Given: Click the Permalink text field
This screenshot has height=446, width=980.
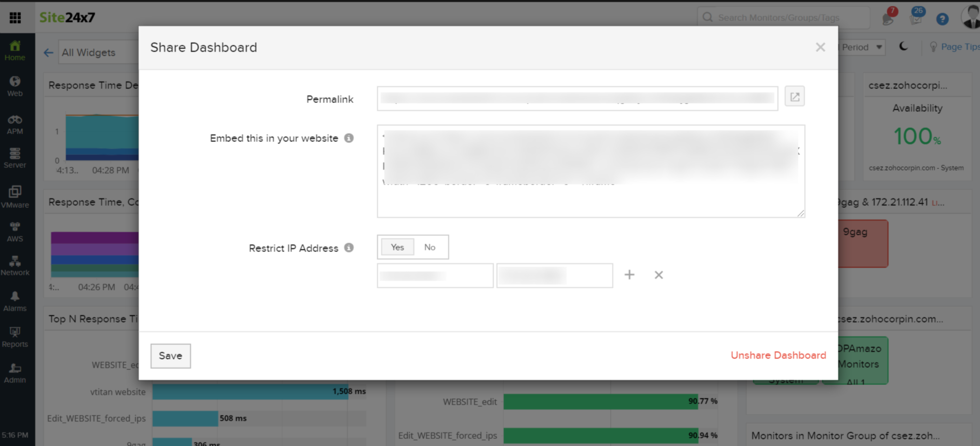Looking at the screenshot, I should (577, 98).
